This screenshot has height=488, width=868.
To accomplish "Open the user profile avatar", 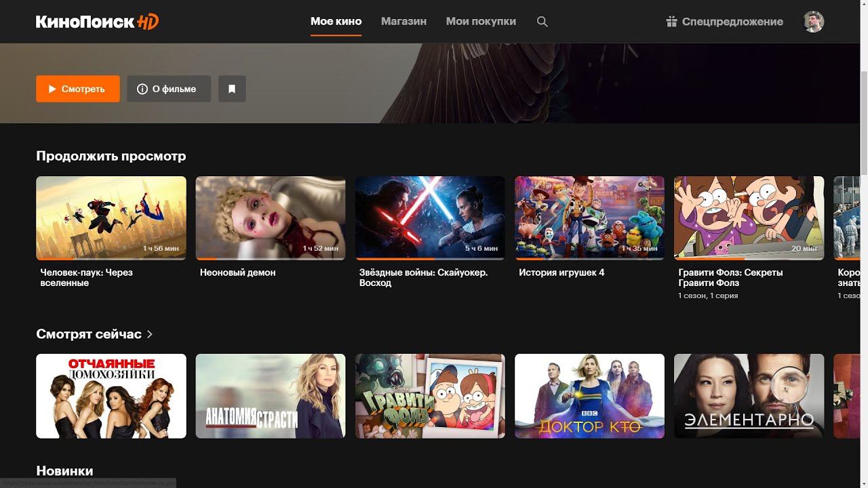I will tap(813, 22).
